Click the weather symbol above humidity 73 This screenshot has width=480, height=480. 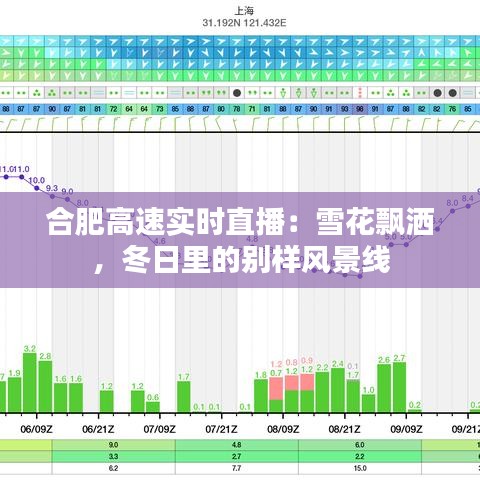point(160,93)
